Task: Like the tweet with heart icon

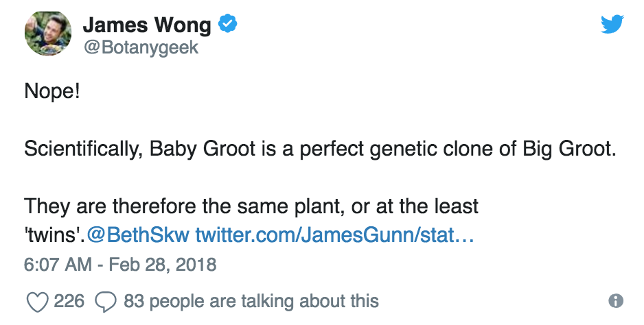Action: (36, 301)
